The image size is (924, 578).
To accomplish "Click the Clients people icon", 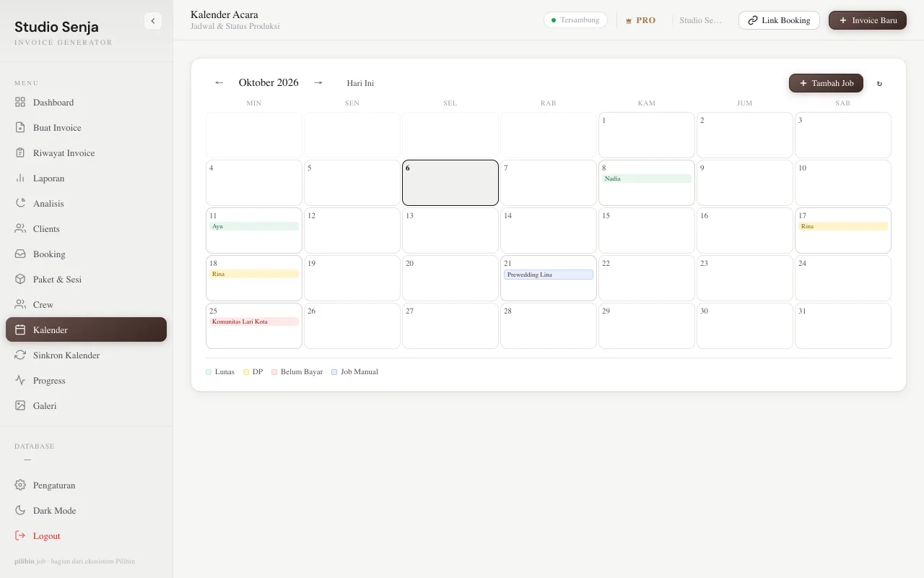I will 20,229.
